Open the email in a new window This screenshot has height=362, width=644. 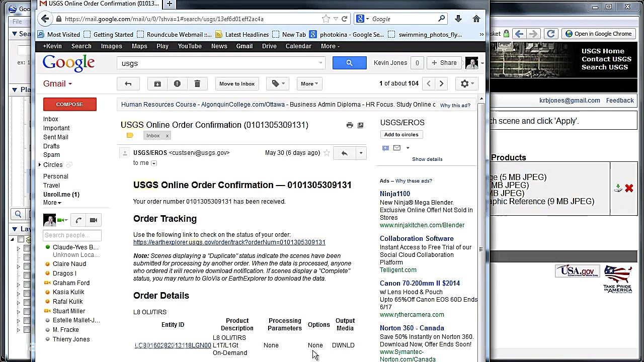[x=360, y=125]
